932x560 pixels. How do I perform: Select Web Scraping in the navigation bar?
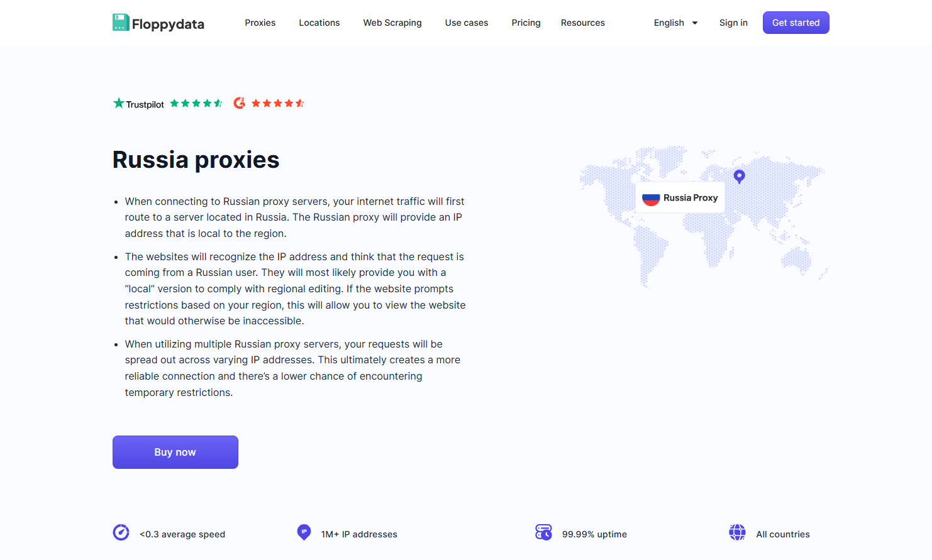point(392,23)
